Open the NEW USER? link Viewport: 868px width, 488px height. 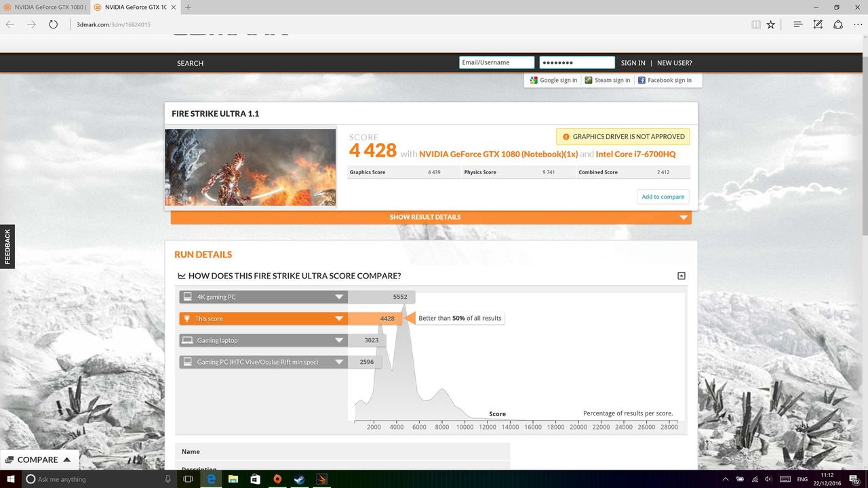click(x=675, y=63)
